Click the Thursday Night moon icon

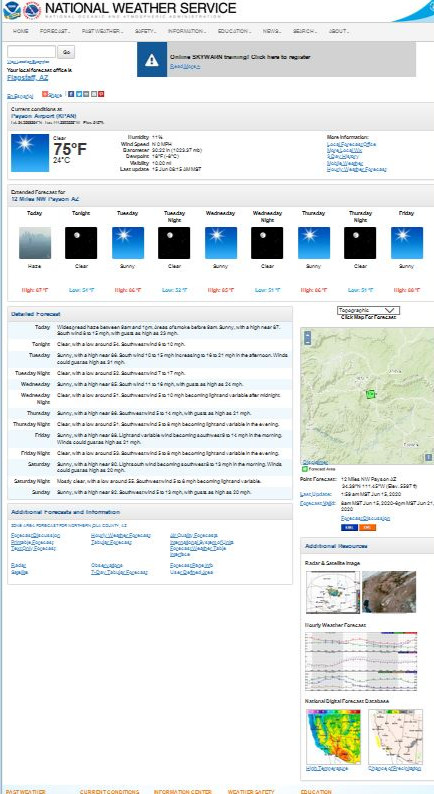coord(360,243)
